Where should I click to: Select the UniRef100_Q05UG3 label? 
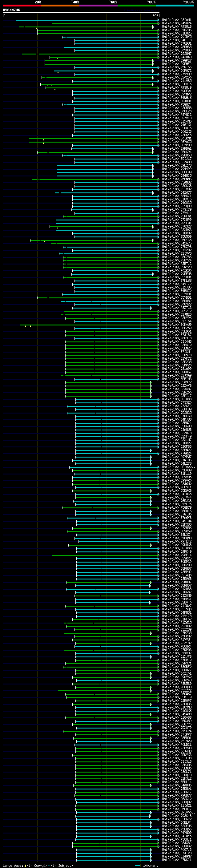click(x=176, y=50)
